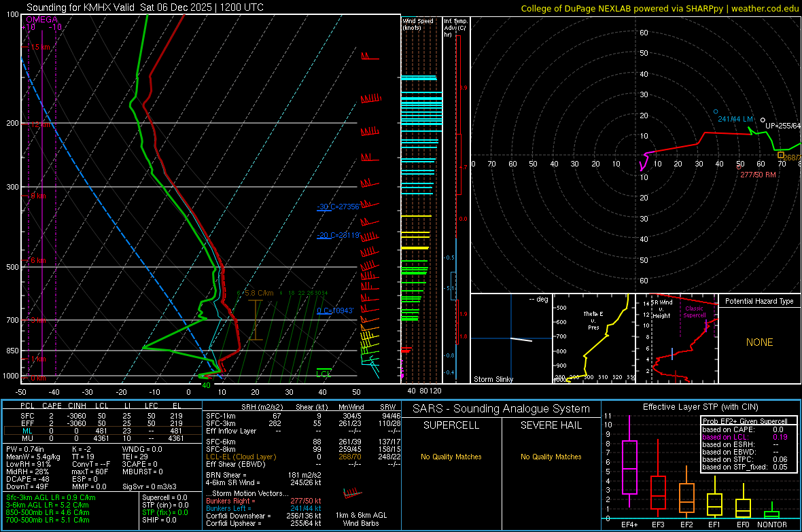Click the wind barbs icon near Storm Motion Vectors
802x532 pixels.
point(353,494)
